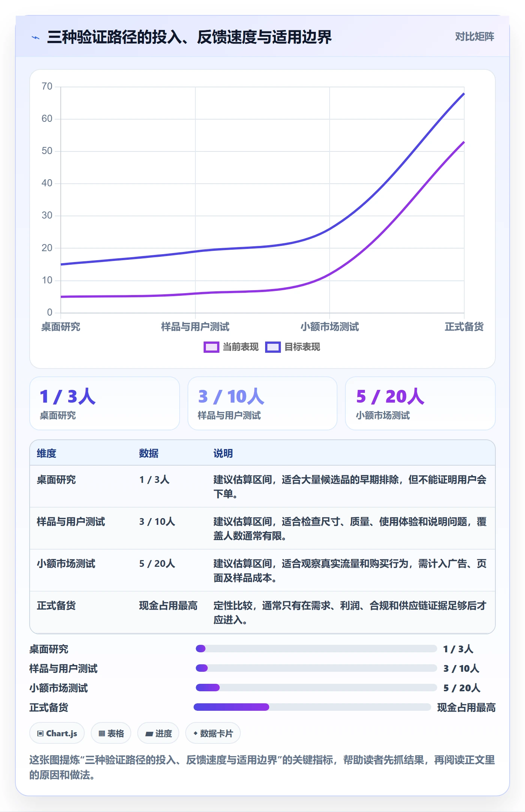Image resolution: width=525 pixels, height=812 pixels.
Task: Open the 5 / 20人 小额市场测试 stat card
Action: tap(420, 403)
